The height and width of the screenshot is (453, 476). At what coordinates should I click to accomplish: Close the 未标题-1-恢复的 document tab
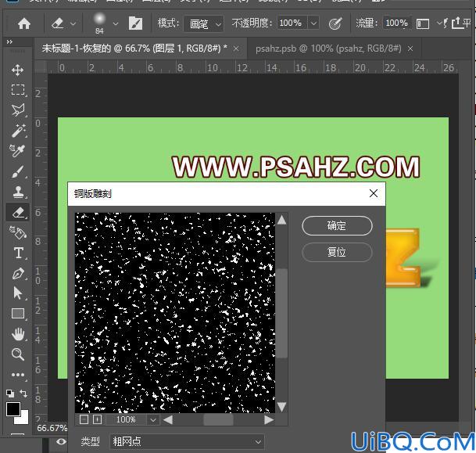[x=236, y=49]
